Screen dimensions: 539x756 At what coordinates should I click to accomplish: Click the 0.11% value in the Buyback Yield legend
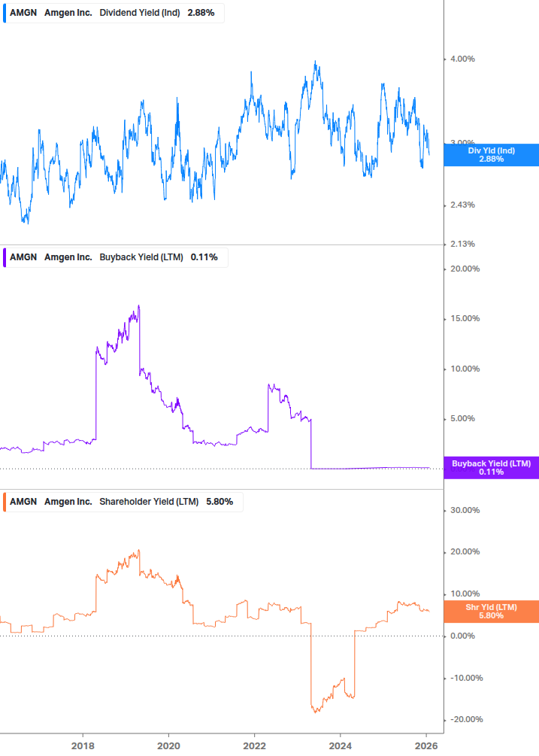[x=204, y=257]
